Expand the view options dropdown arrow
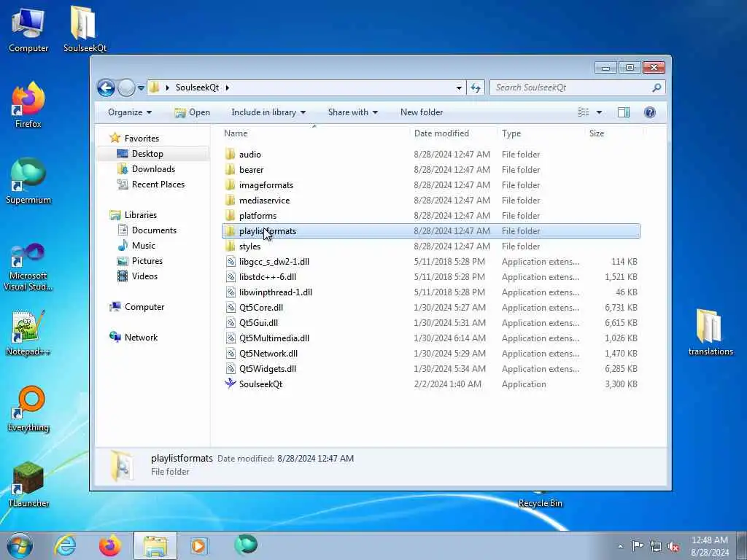This screenshot has height=560, width=747. [x=599, y=112]
